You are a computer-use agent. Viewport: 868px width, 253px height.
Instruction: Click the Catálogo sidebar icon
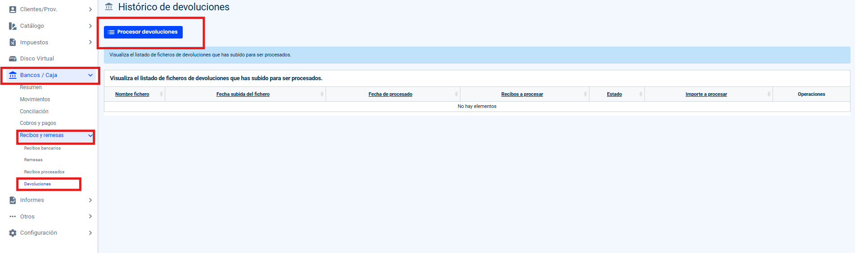click(x=13, y=26)
